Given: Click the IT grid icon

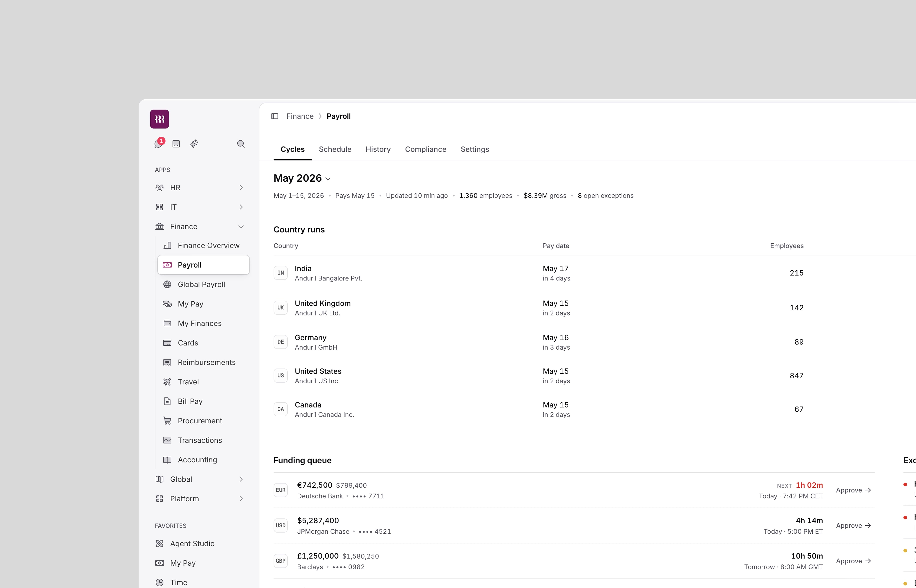Looking at the screenshot, I should (160, 207).
